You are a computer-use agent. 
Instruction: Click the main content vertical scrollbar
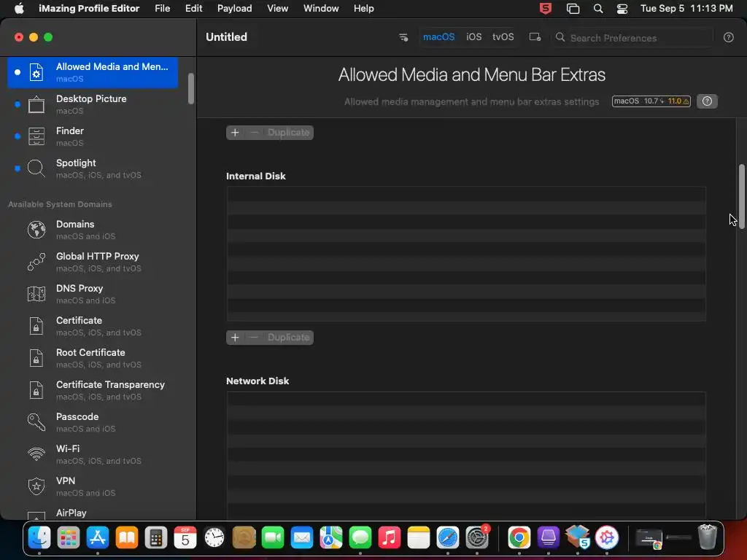click(x=741, y=196)
